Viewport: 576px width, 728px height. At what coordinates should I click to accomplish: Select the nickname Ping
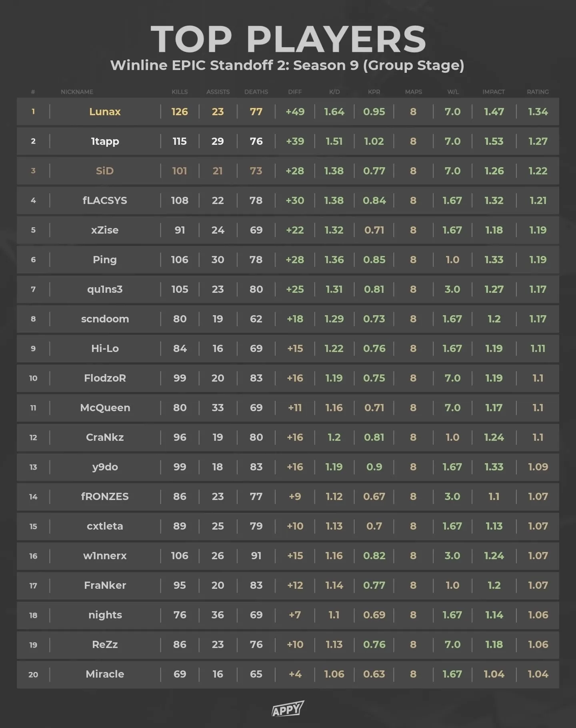[x=105, y=260]
